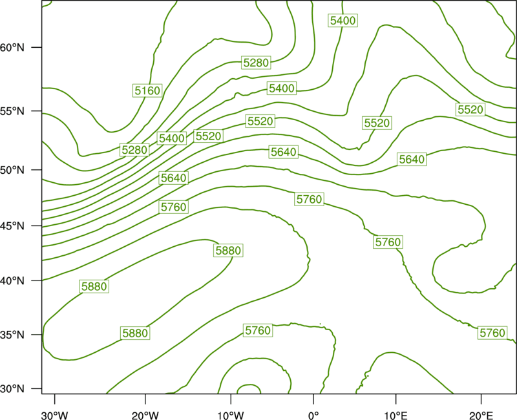517x420 pixels.
Task: Click the 5880 label just below 40°N
Action: click(94, 286)
